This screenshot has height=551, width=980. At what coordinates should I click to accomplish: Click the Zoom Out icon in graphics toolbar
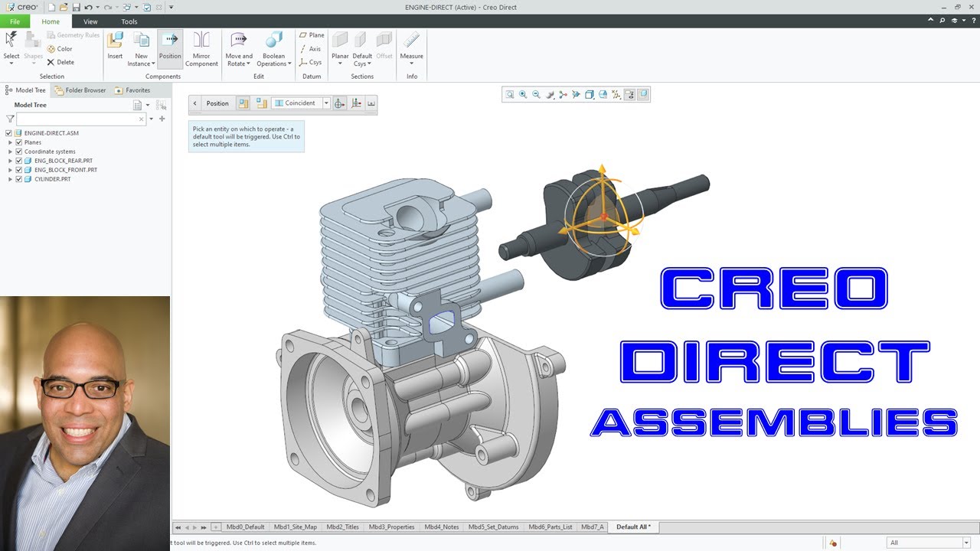[536, 95]
